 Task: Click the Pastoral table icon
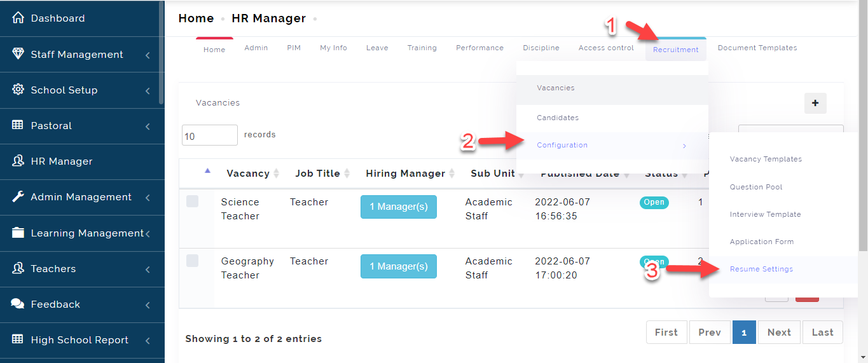(18, 125)
